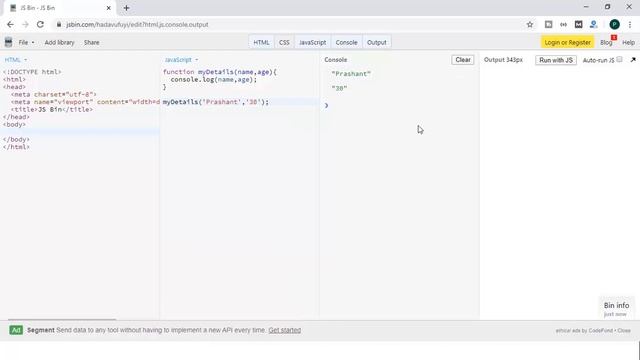640x360 pixels.
Task: Click the green profile avatar icon
Action: [x=614, y=24]
